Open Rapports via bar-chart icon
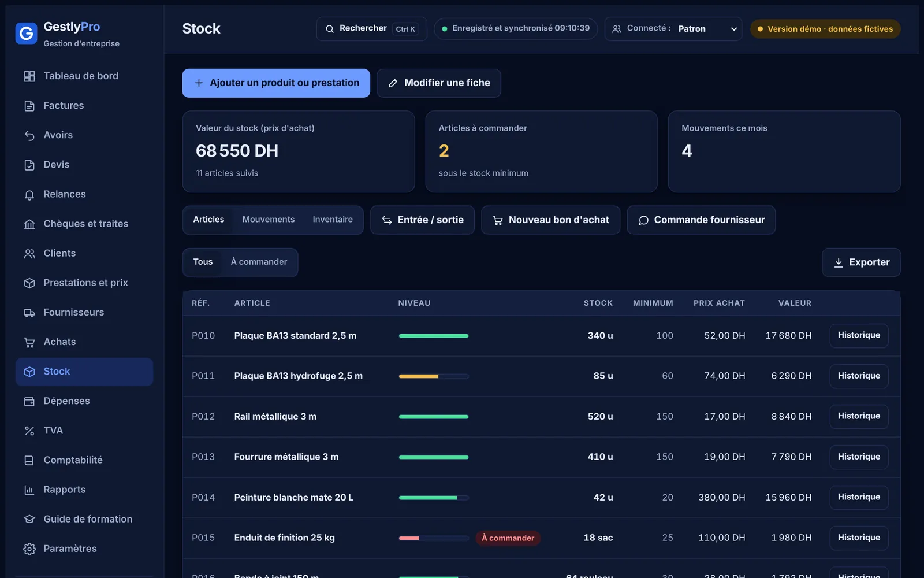 pos(29,490)
